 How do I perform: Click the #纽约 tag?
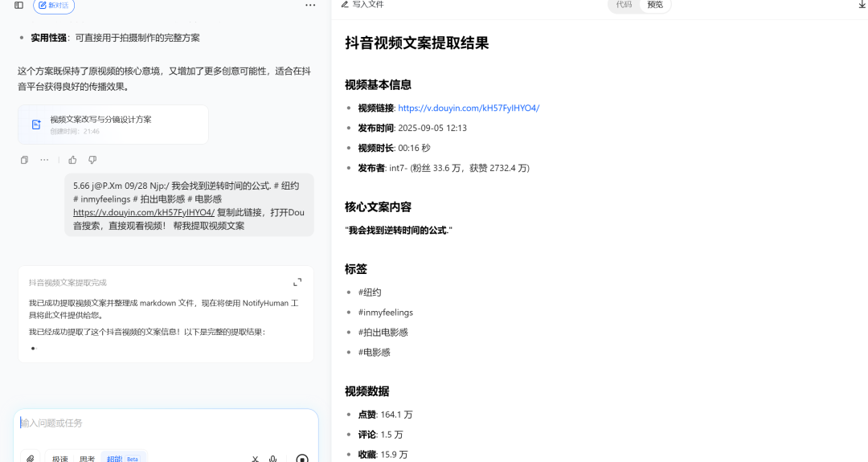[369, 292]
